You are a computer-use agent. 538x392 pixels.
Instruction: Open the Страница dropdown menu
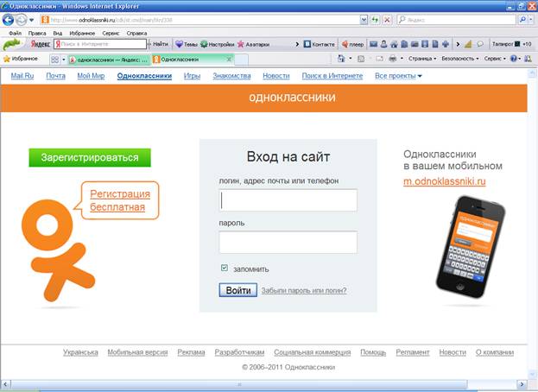(x=422, y=59)
